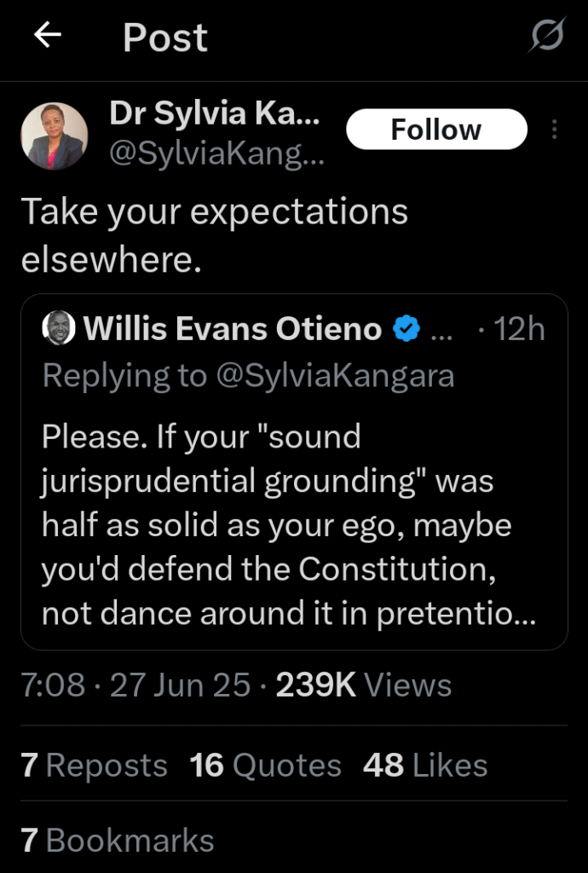Tap the "Take your expectations elsewhere" text

click(x=214, y=235)
